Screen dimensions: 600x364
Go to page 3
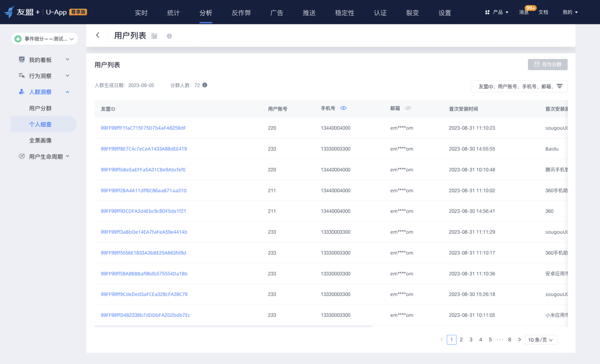tap(471, 340)
